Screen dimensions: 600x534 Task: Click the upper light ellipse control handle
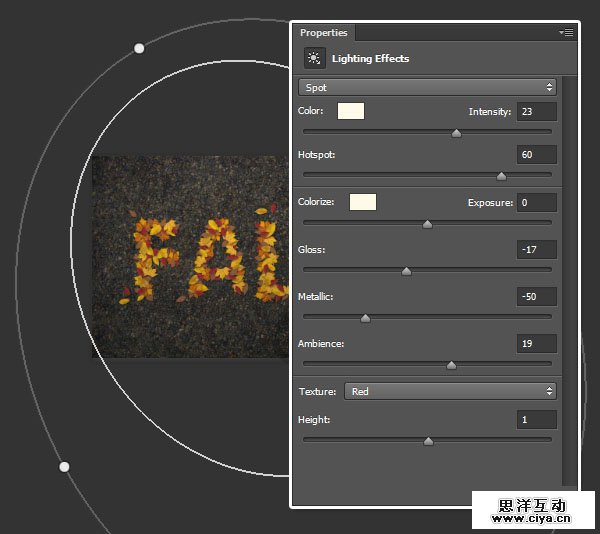coord(139,48)
